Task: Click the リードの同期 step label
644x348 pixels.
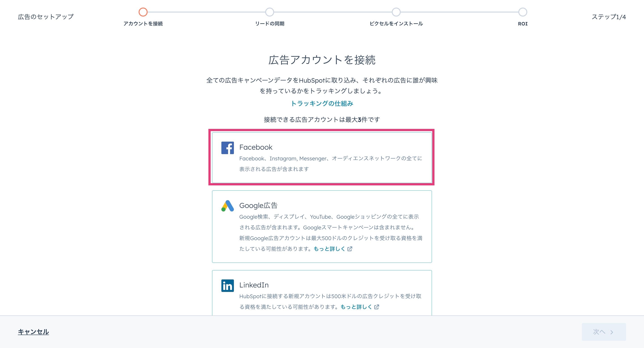Action: [269, 24]
